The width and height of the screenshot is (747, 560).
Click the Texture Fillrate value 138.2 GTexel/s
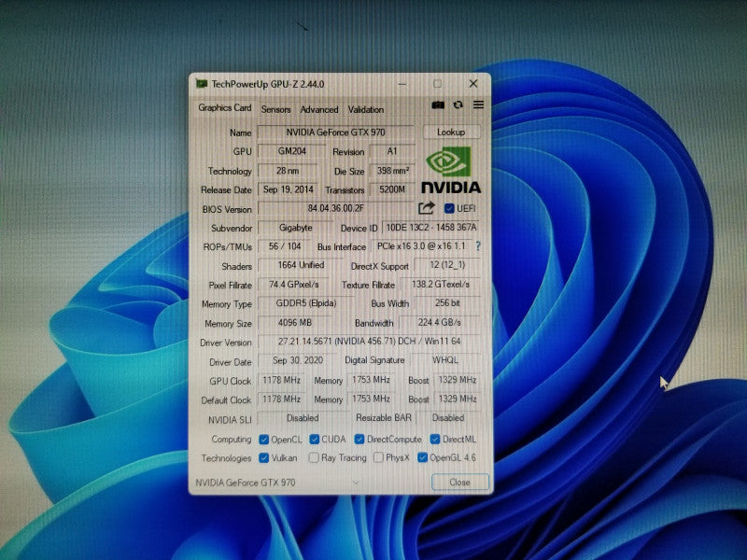440,285
